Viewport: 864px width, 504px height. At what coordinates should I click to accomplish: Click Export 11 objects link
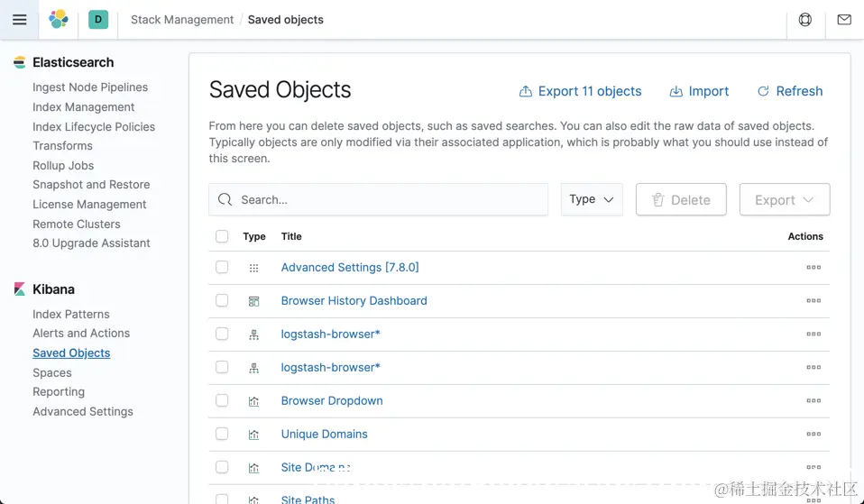click(580, 91)
